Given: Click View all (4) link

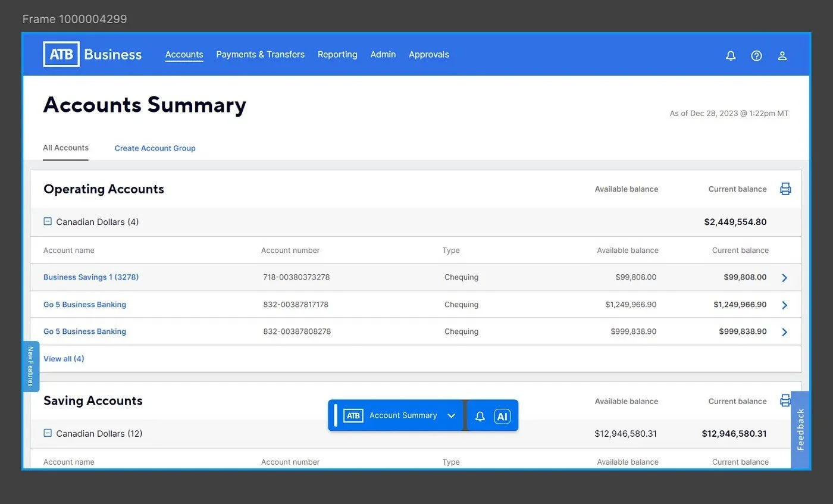Looking at the screenshot, I should pyautogui.click(x=64, y=359).
